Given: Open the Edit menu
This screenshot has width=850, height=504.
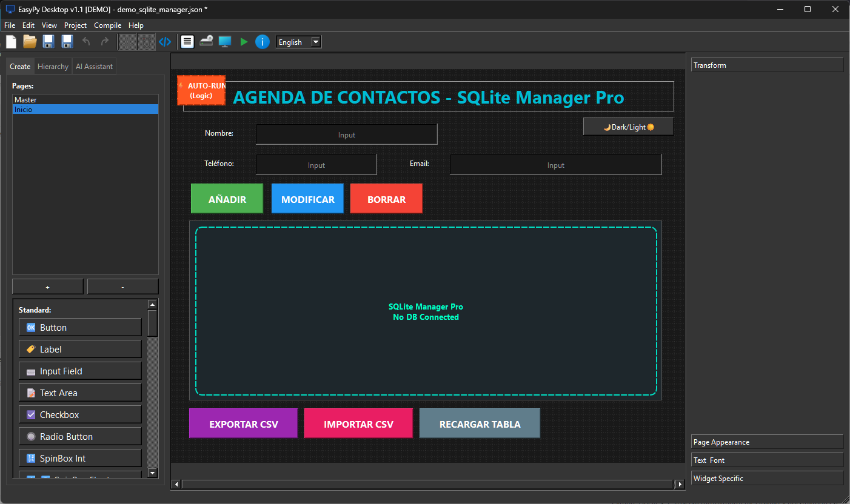Looking at the screenshot, I should click(28, 25).
